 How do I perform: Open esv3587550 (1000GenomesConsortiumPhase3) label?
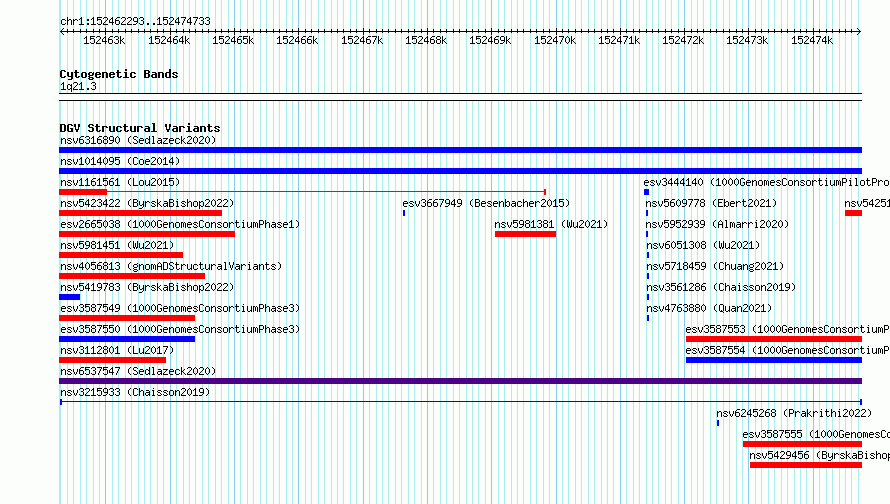[180, 329]
